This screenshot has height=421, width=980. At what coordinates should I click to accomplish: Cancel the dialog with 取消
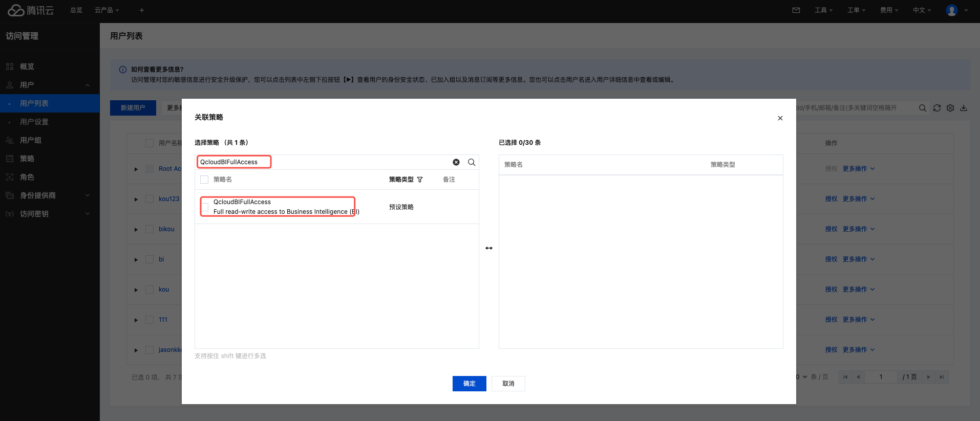(508, 384)
